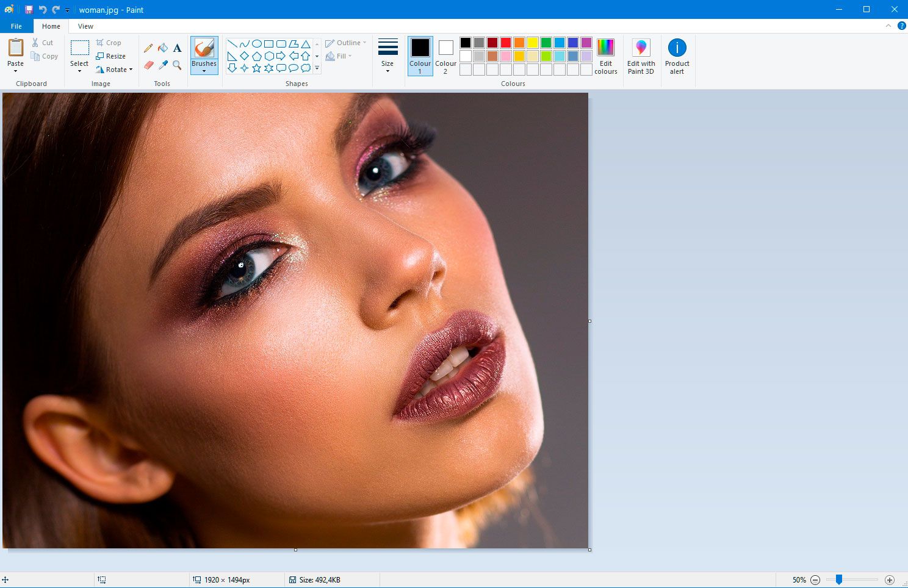Select the Text tool
The width and height of the screenshot is (908, 588).
177,47
